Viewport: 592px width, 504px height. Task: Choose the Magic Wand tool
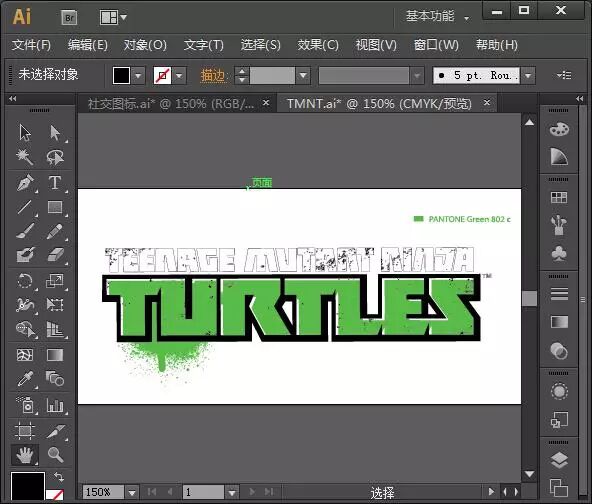(x=25, y=157)
